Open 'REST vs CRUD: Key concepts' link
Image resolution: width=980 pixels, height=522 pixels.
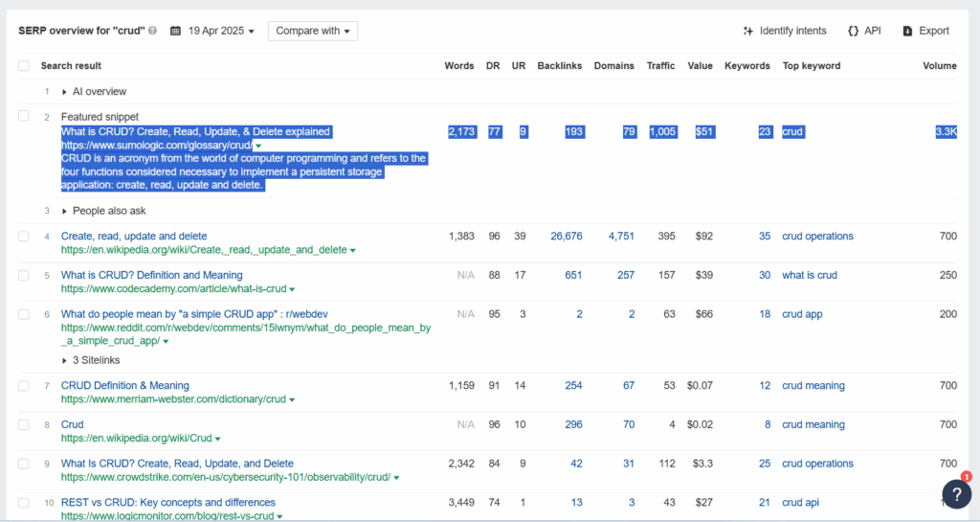click(168, 503)
